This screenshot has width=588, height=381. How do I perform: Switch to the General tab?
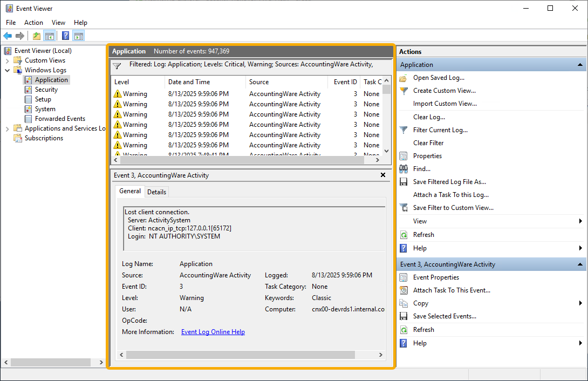pyautogui.click(x=130, y=191)
